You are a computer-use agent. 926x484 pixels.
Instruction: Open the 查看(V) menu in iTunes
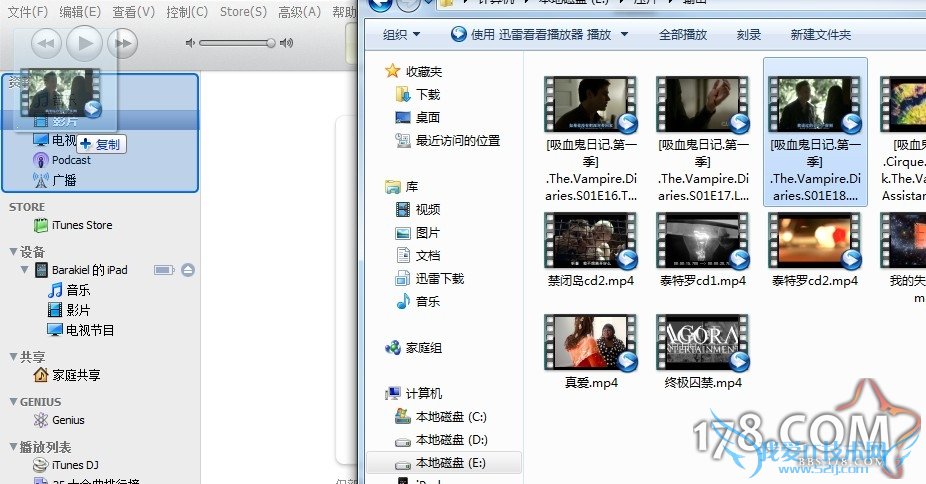point(133,11)
